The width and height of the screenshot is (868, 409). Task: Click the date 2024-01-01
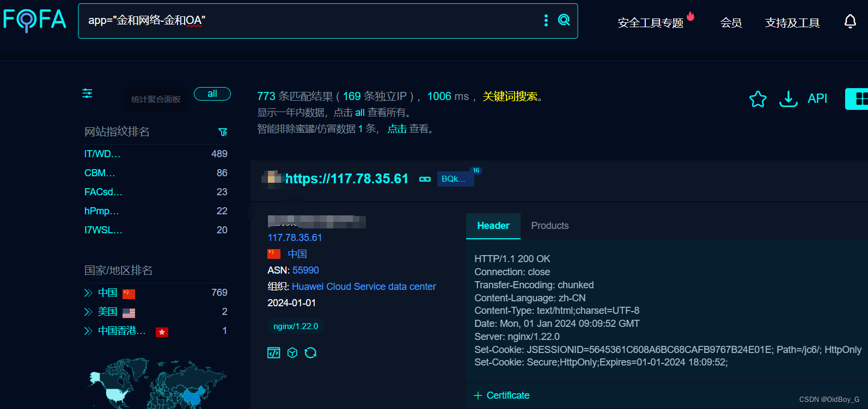click(x=291, y=303)
